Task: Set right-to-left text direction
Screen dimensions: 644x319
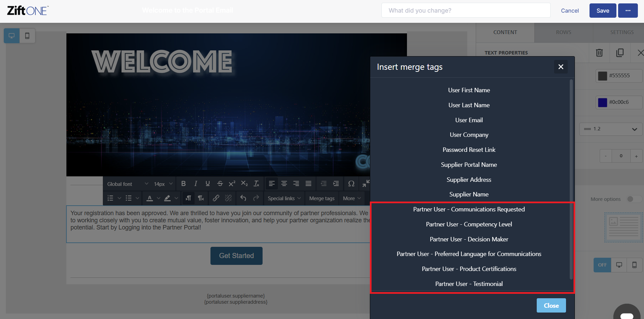Action: click(201, 198)
